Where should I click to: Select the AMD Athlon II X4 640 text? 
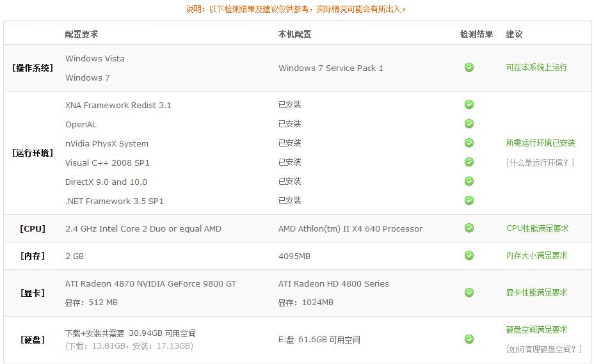click(350, 229)
